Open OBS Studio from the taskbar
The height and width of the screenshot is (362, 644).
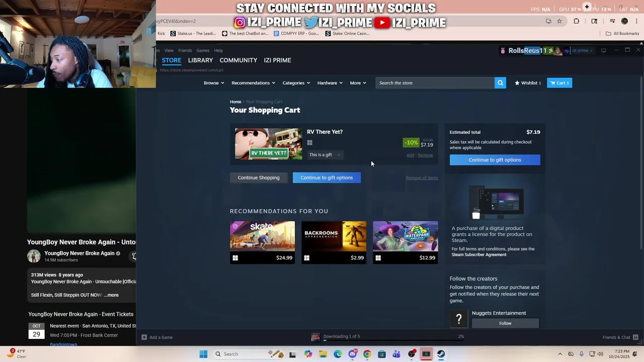tap(412, 354)
